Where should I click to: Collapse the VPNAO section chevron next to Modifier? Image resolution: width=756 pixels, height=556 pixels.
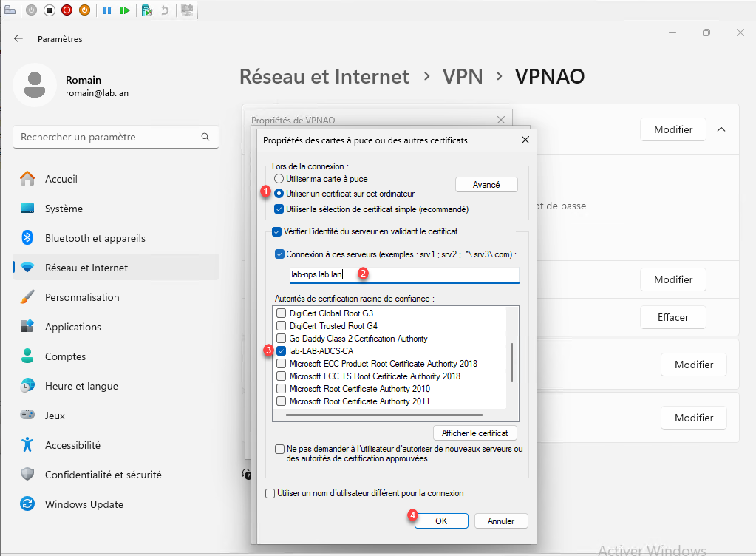pyautogui.click(x=721, y=129)
